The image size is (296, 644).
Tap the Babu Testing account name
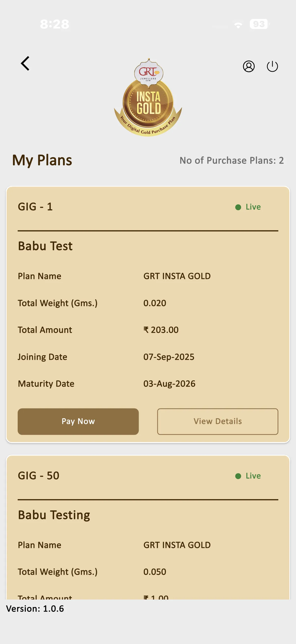pos(54,515)
